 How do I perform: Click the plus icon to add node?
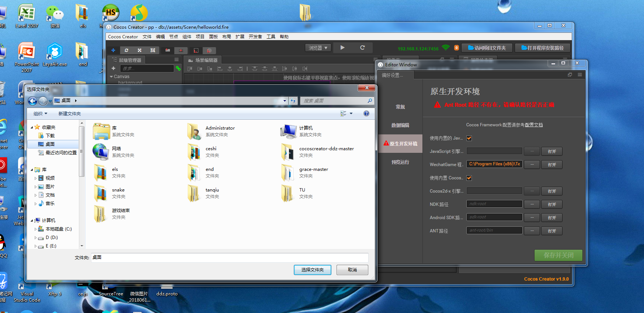(114, 68)
